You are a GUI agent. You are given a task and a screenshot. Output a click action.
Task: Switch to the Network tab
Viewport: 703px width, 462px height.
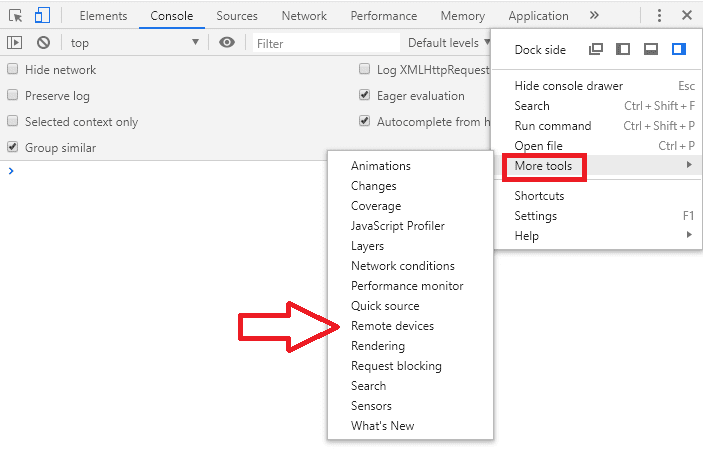(x=304, y=16)
